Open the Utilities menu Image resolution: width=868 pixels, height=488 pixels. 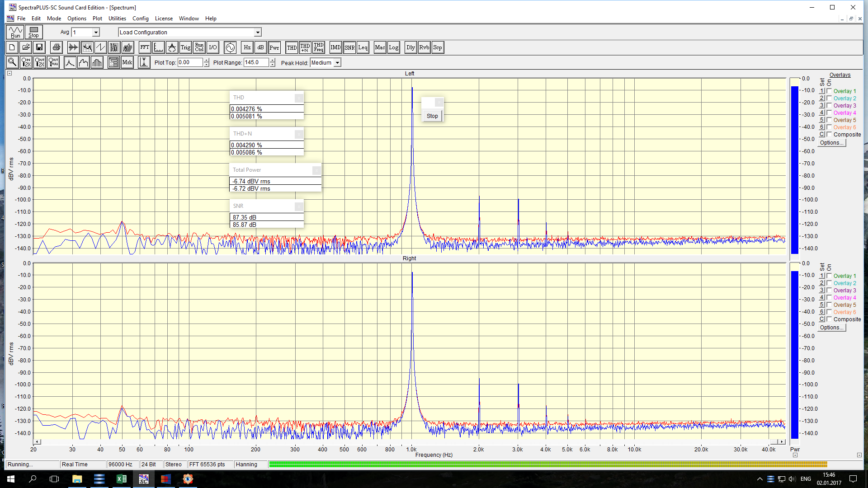117,19
